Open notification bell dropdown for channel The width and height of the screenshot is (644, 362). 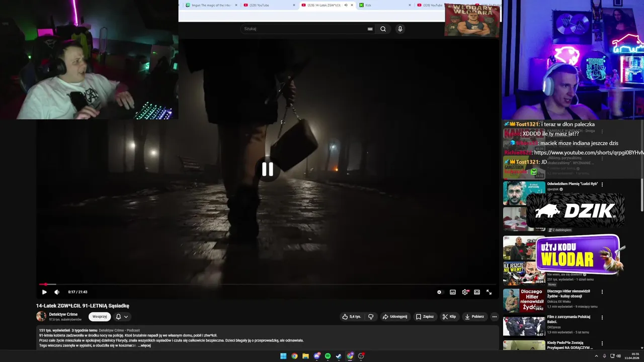coord(121,317)
